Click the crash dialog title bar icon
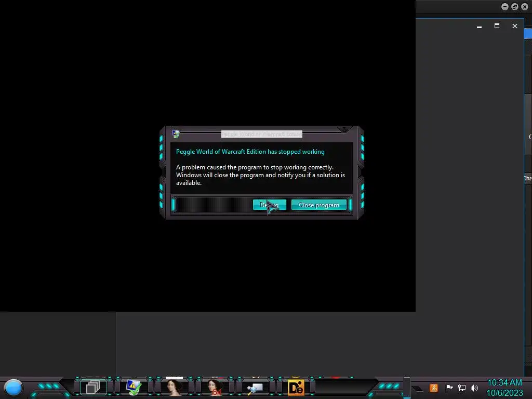532x399 pixels. pyautogui.click(x=176, y=134)
